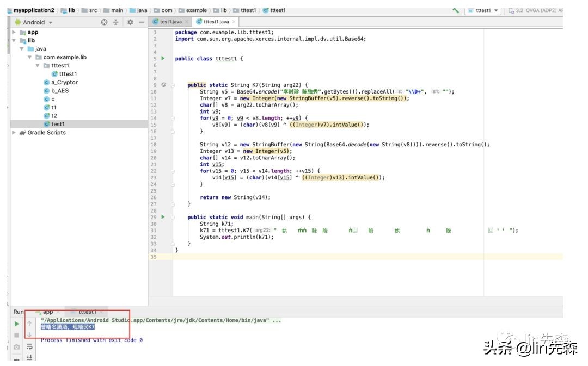Click the Collapse All icon in project panel
This screenshot has height=366, width=588.
click(116, 22)
